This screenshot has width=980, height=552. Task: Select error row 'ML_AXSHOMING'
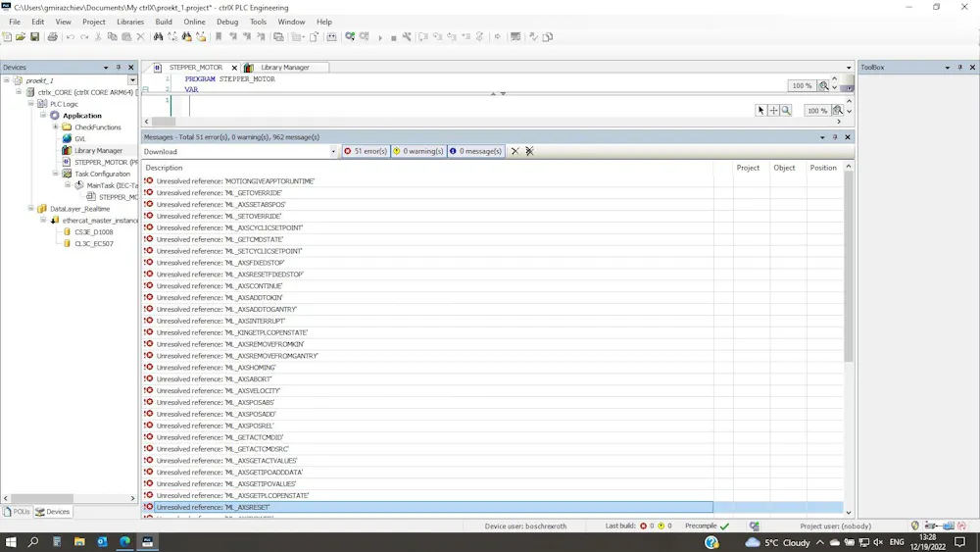428,368
